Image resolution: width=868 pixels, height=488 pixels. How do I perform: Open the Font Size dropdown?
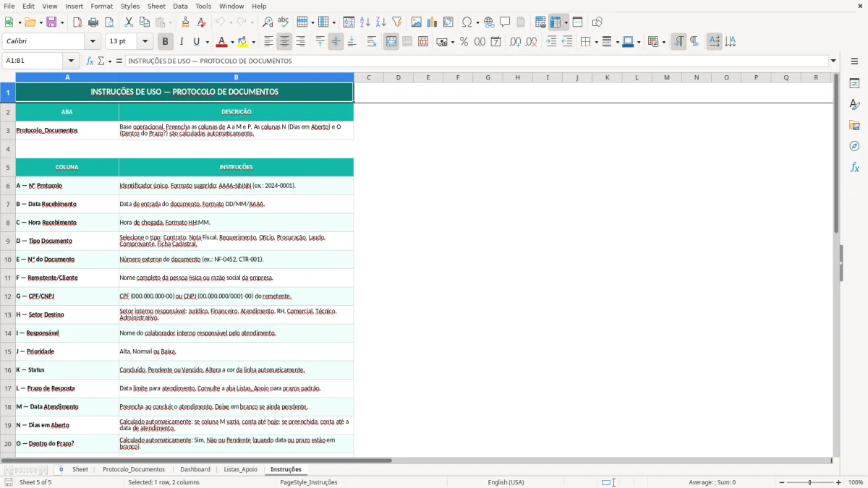(145, 42)
